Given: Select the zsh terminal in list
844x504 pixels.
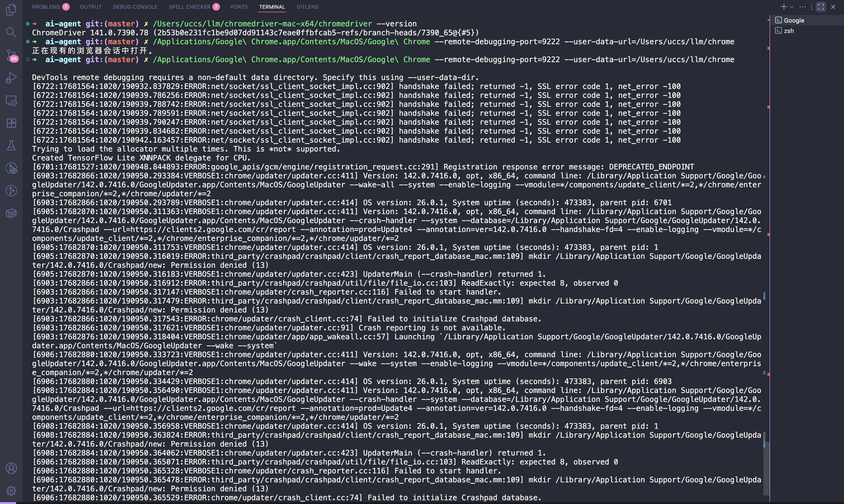Looking at the screenshot, I should point(789,31).
